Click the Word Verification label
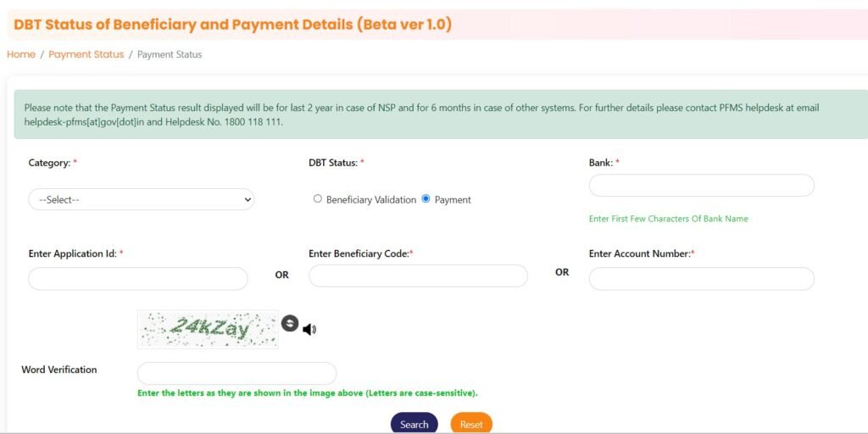 tap(59, 370)
